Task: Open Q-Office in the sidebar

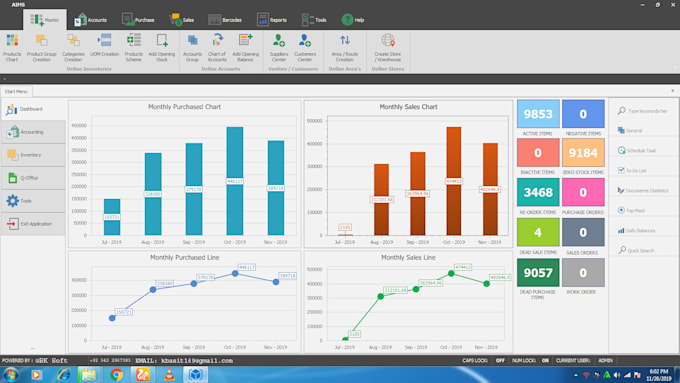Action: point(33,178)
